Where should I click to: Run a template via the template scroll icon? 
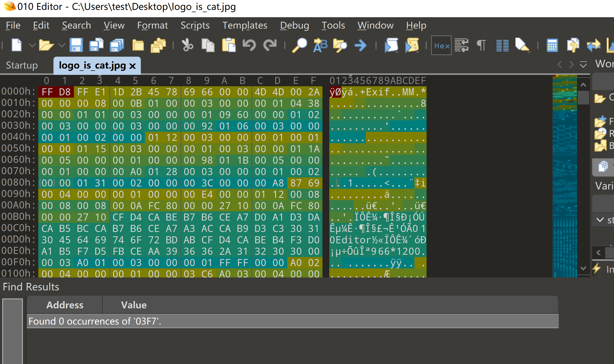(412, 46)
